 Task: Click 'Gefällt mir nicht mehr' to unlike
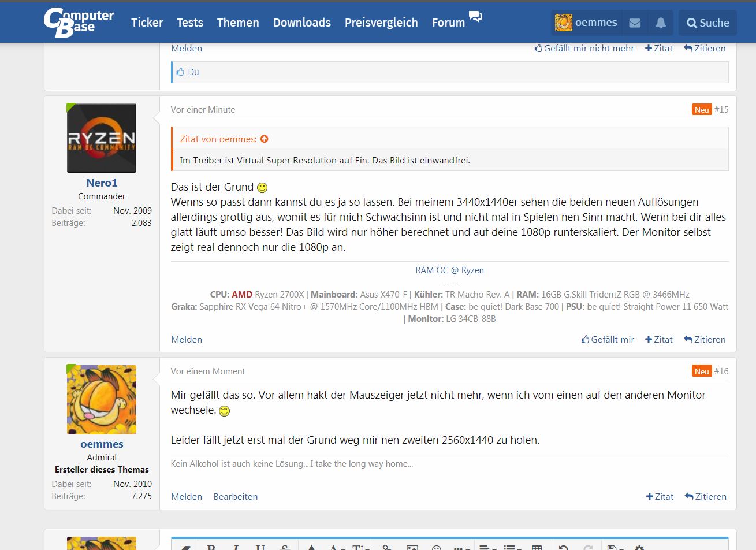tap(584, 49)
